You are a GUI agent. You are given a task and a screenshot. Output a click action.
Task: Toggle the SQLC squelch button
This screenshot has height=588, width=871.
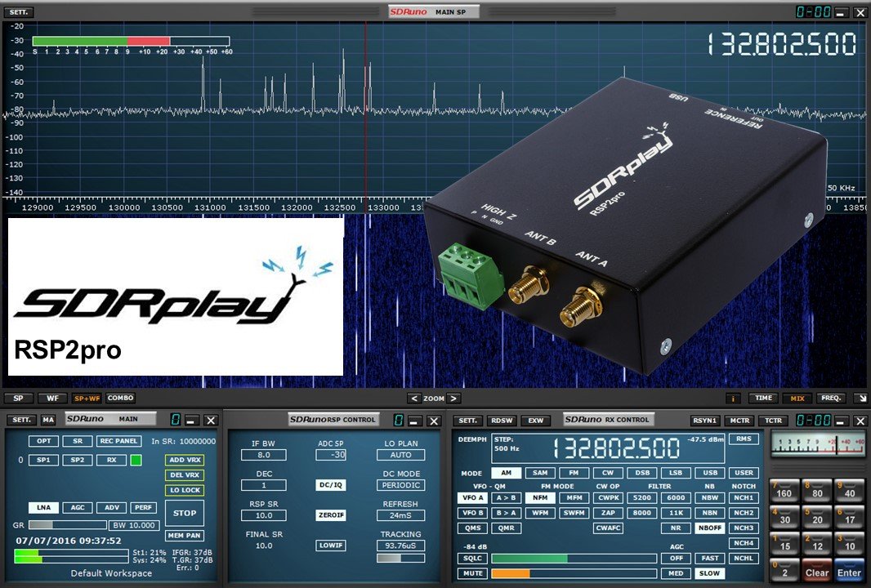(x=473, y=558)
